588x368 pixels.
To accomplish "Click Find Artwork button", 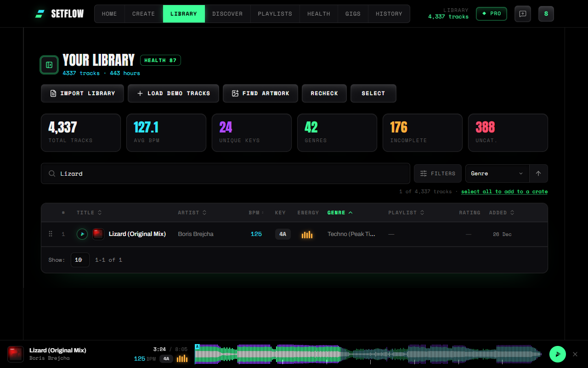I will click(x=260, y=93).
